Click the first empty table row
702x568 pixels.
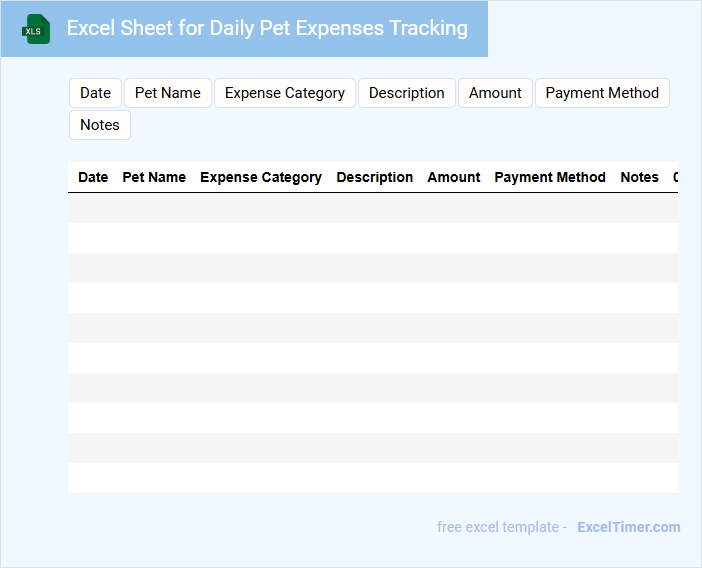[372, 208]
